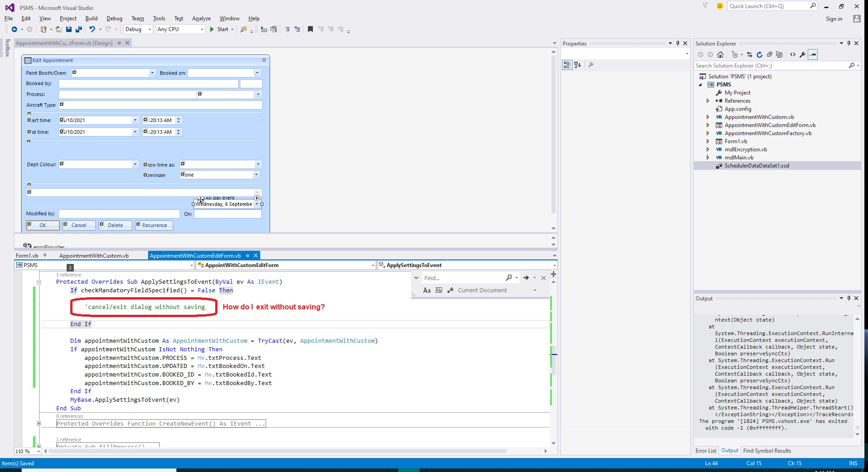Open Solution Explorer properties wrench icon
The height and width of the screenshot is (472, 868).
click(x=803, y=54)
